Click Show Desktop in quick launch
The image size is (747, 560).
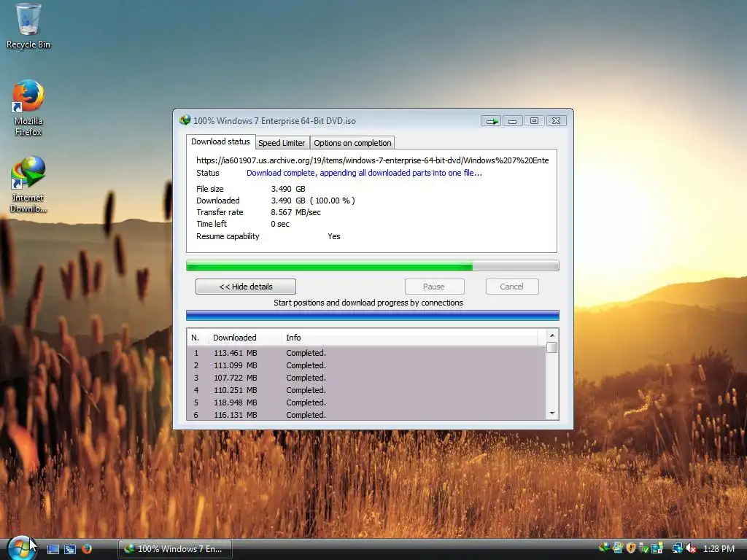pyautogui.click(x=53, y=549)
